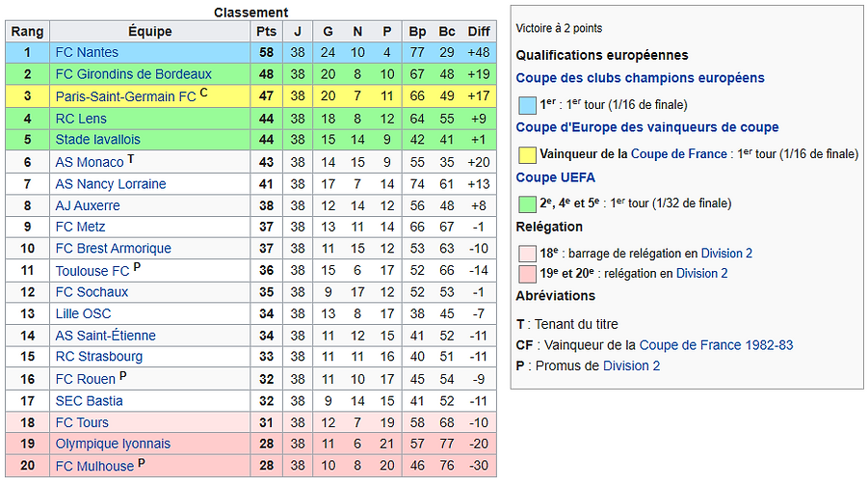Viewport: 868px width, 486px height.
Task: Click the green Coupe UEFA legend swatch
Action: (527, 203)
